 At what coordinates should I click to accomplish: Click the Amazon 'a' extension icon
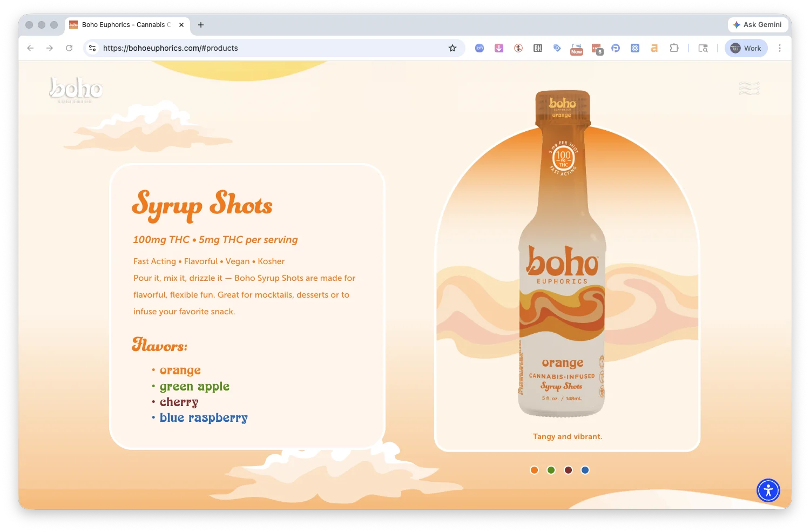(654, 48)
